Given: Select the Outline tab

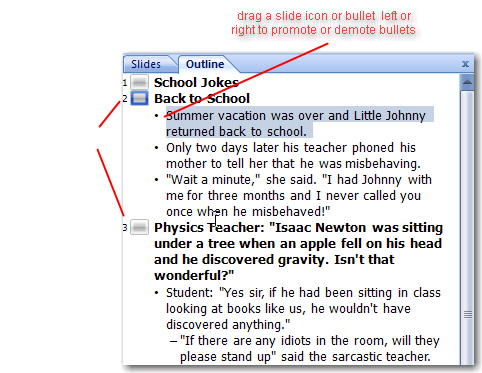Looking at the screenshot, I should pyautogui.click(x=205, y=64).
